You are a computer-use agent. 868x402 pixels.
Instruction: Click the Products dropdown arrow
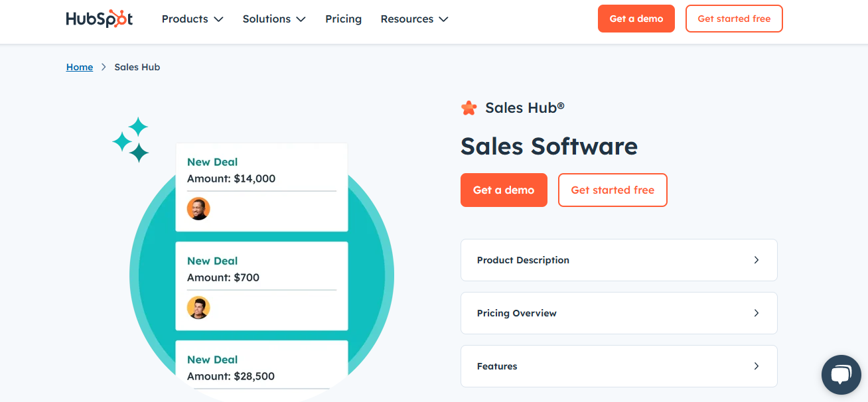[x=218, y=19]
